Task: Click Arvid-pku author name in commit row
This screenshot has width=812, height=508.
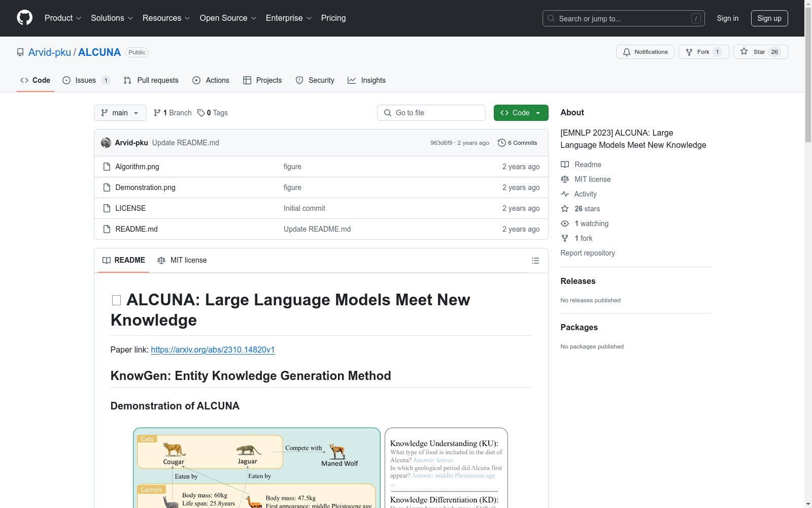Action: pyautogui.click(x=131, y=143)
